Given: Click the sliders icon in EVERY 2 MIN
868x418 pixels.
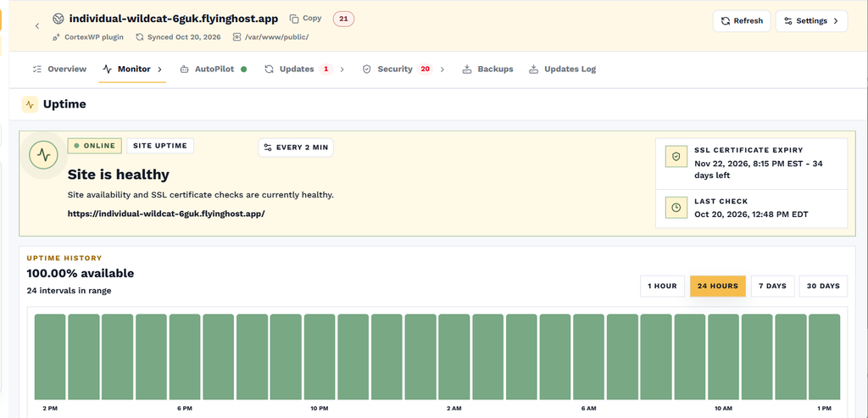Looking at the screenshot, I should [268, 148].
